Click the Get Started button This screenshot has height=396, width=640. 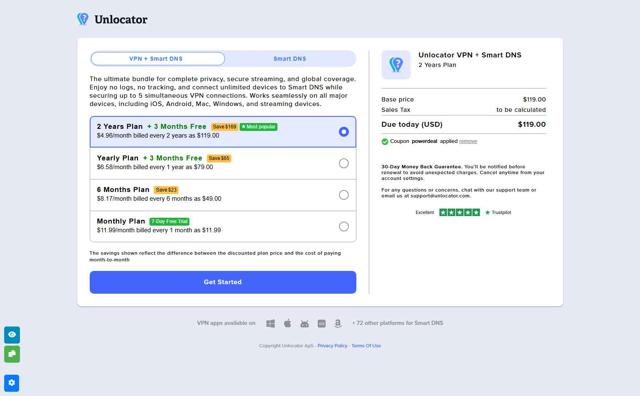click(223, 282)
